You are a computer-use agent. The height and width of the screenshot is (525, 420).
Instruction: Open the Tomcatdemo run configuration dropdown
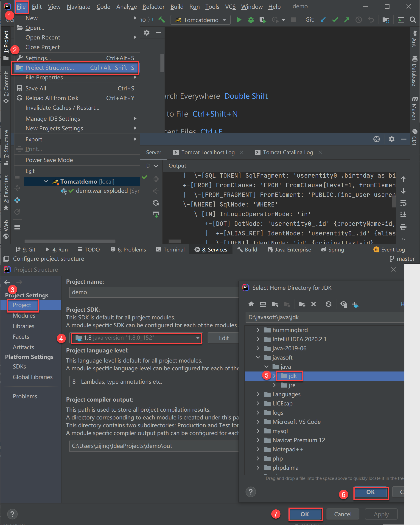201,20
